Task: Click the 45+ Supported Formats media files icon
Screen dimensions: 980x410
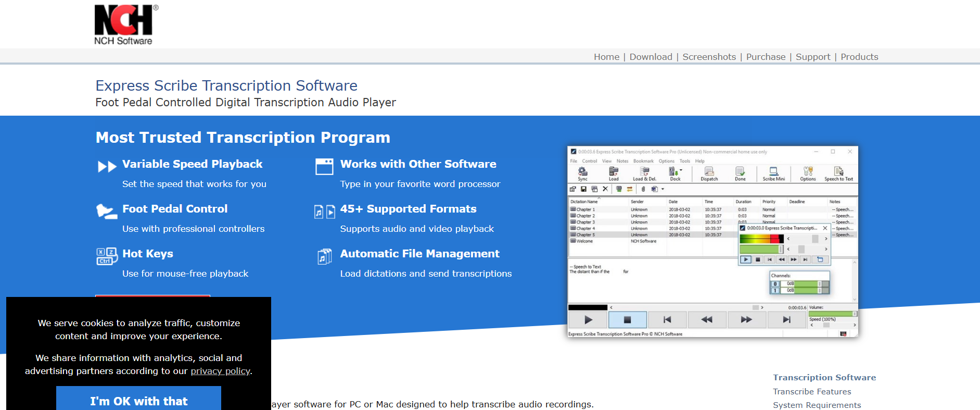Action: pyautogui.click(x=324, y=212)
